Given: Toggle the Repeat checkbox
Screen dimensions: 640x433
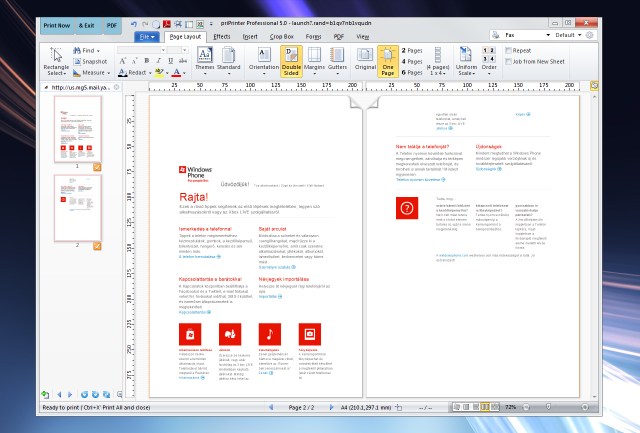Looking at the screenshot, I should coord(509,49).
